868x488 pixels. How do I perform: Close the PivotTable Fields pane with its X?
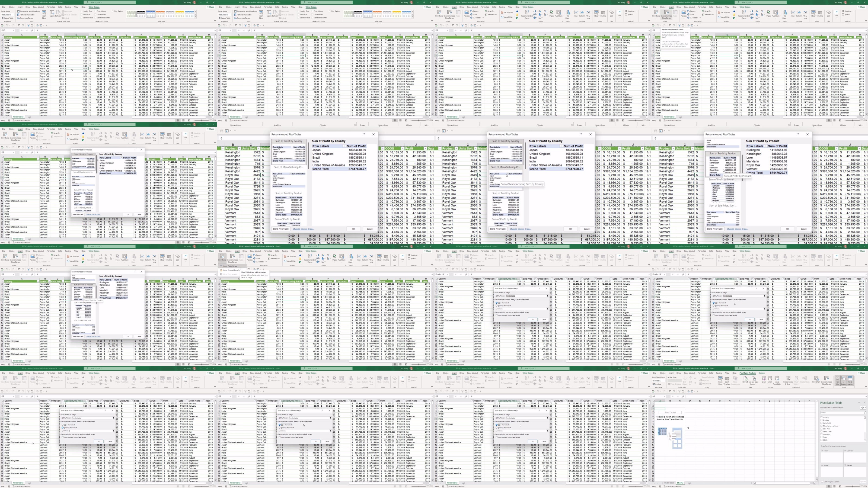[865, 403]
